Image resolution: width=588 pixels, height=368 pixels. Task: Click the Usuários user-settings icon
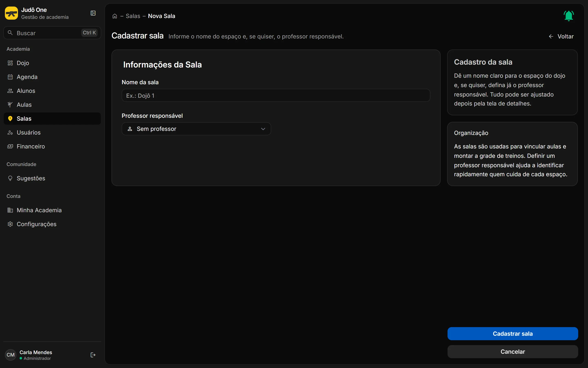(10, 132)
